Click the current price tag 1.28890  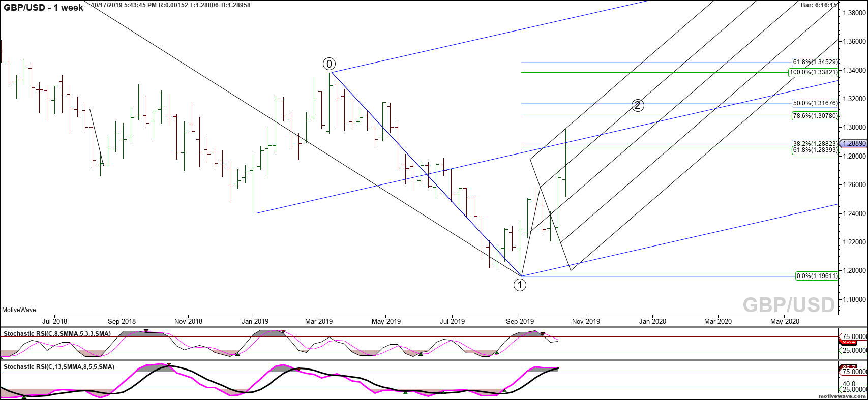[x=854, y=144]
